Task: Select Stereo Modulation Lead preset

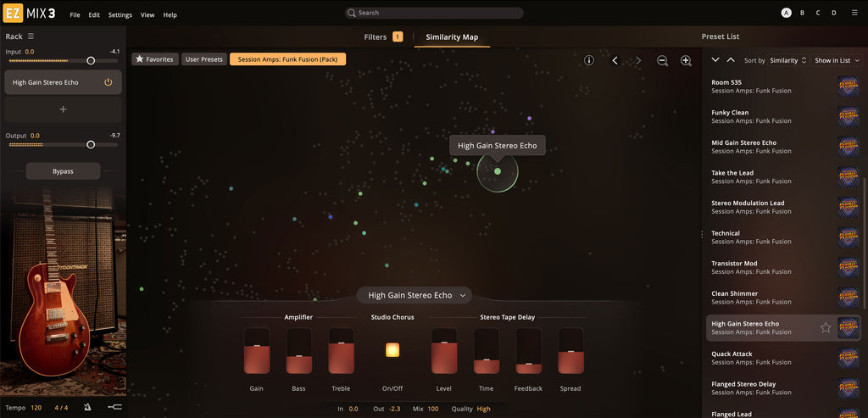Action: click(x=784, y=207)
